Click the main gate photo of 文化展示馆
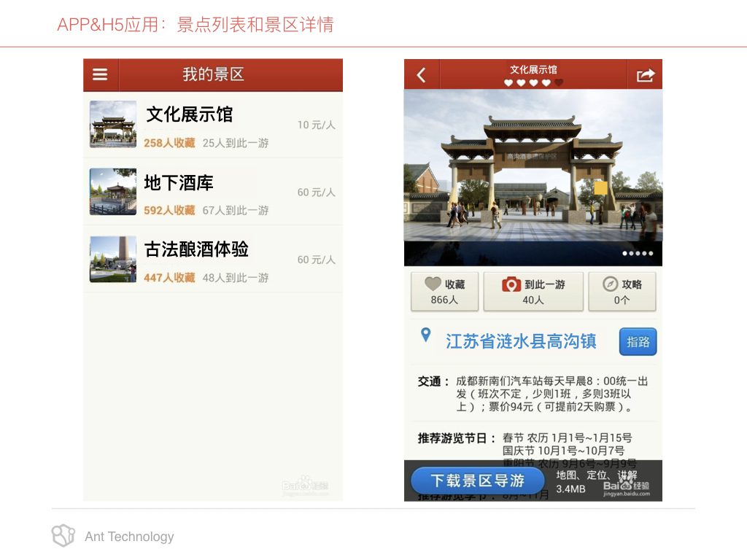The width and height of the screenshot is (747, 560). (533, 177)
